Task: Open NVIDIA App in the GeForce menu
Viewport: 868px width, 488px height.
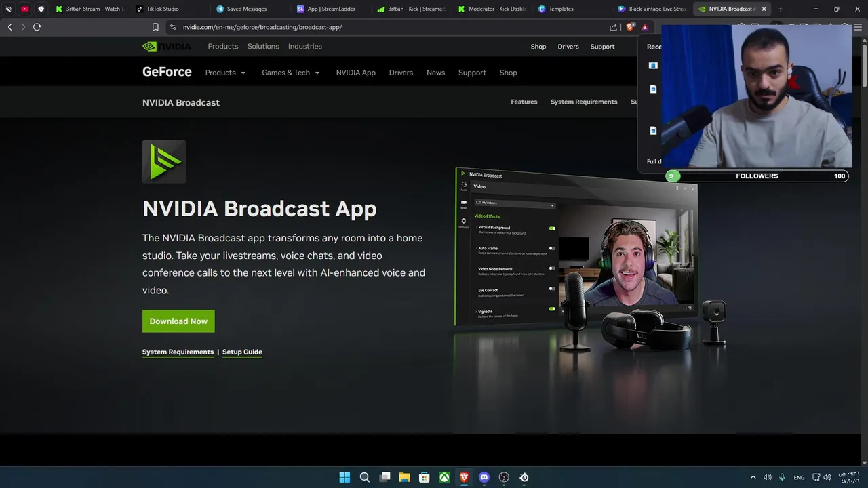Action: tap(356, 73)
